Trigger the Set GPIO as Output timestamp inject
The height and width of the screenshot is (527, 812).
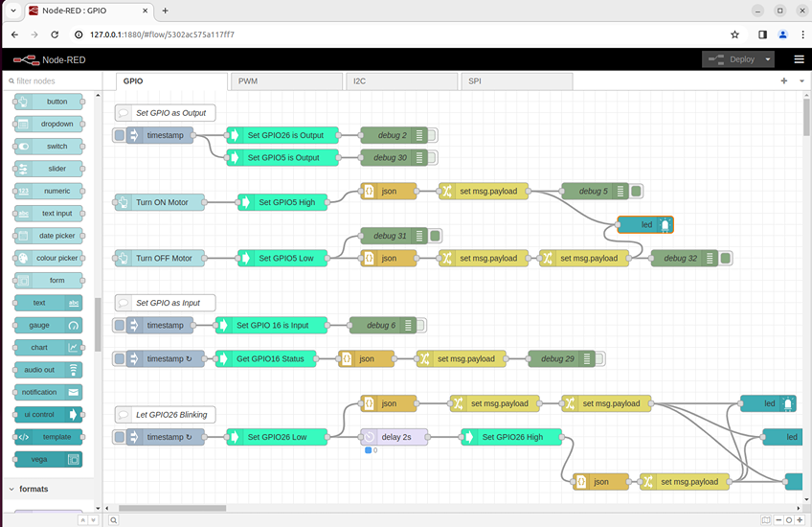[120, 135]
